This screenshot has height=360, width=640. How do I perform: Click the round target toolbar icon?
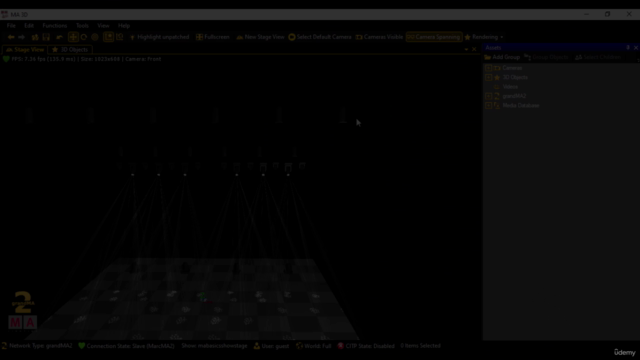(95, 37)
